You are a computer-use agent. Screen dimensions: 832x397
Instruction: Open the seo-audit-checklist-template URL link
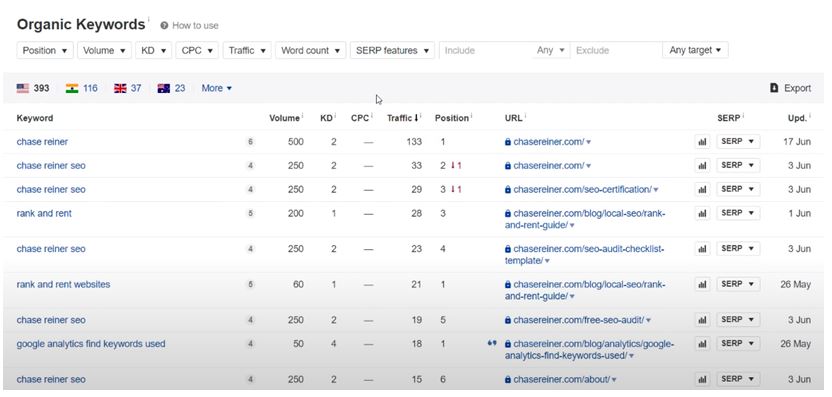(x=584, y=255)
